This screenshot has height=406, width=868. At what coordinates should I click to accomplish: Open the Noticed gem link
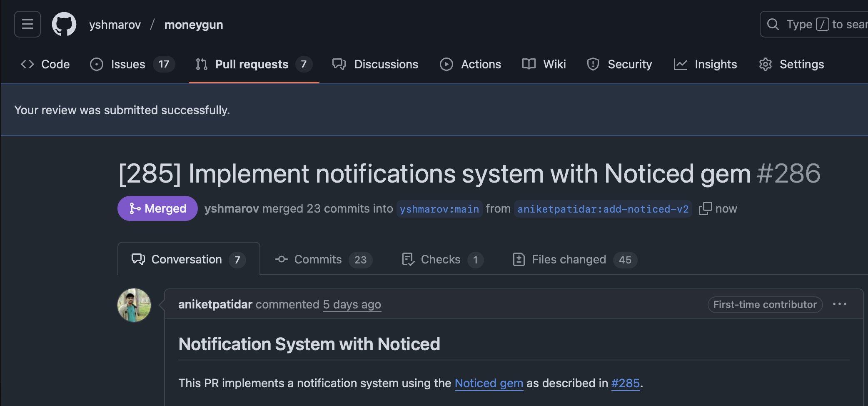[489, 383]
